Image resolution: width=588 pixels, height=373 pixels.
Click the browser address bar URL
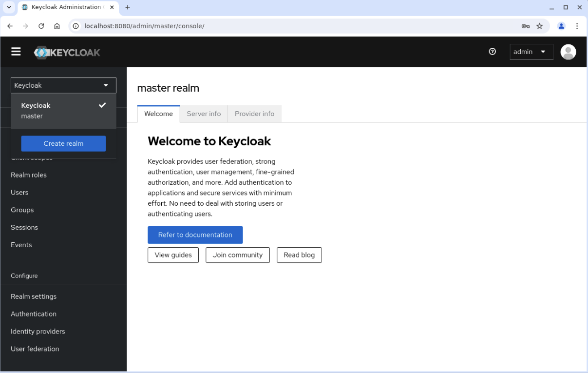click(144, 26)
